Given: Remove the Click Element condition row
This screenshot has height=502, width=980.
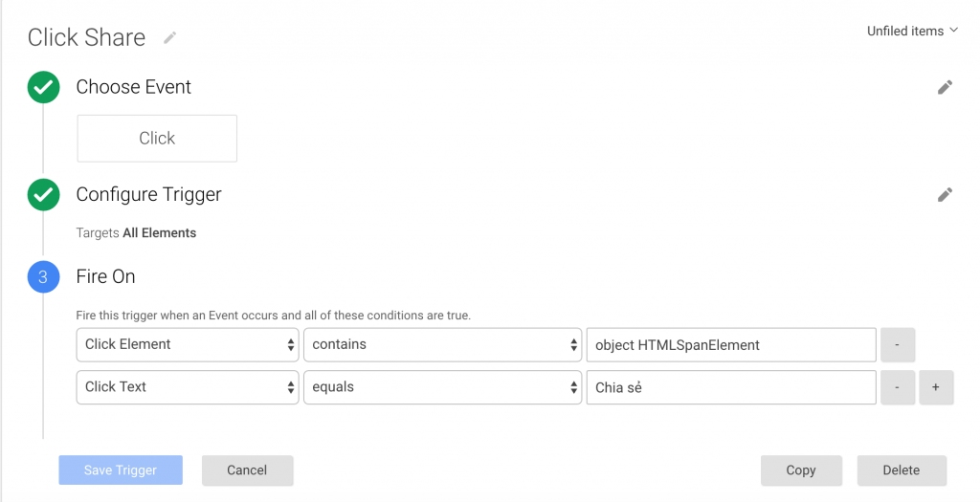Looking at the screenshot, I should coord(898,344).
